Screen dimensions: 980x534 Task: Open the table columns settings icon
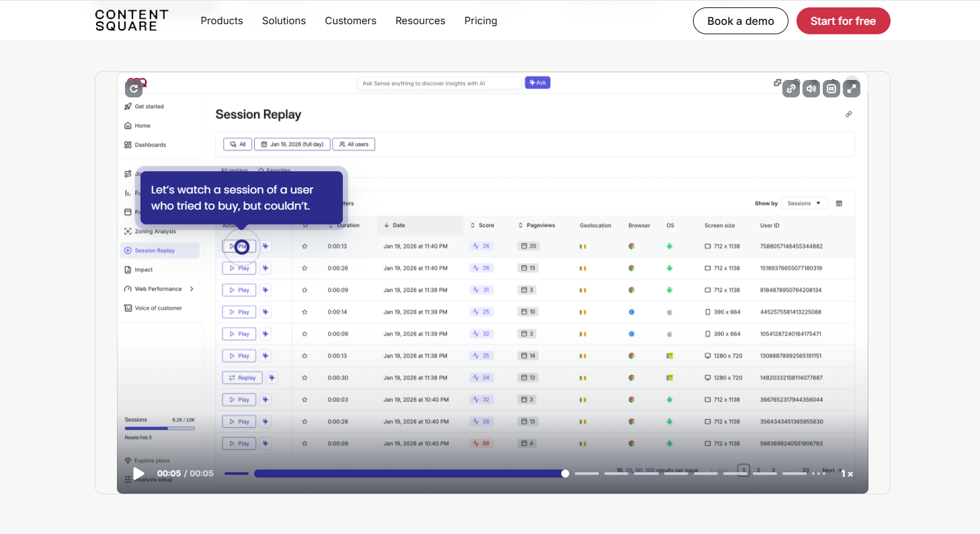(x=839, y=203)
